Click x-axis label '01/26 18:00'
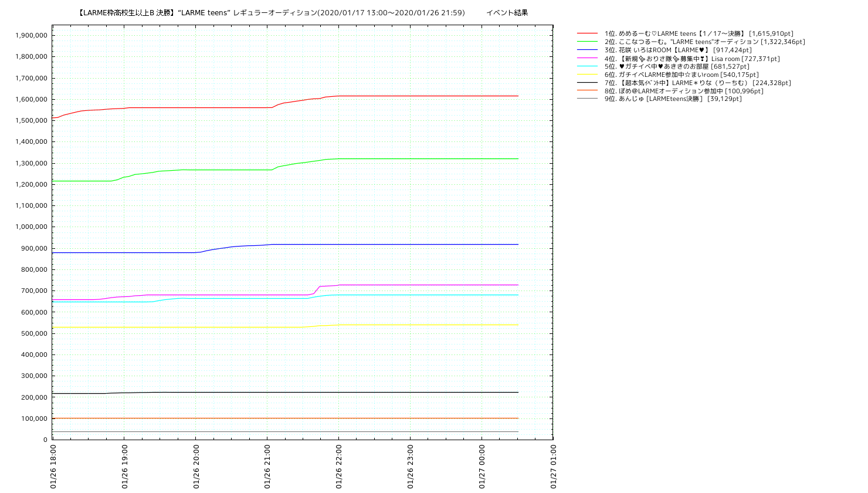This screenshot has height=493, width=868. (x=53, y=467)
